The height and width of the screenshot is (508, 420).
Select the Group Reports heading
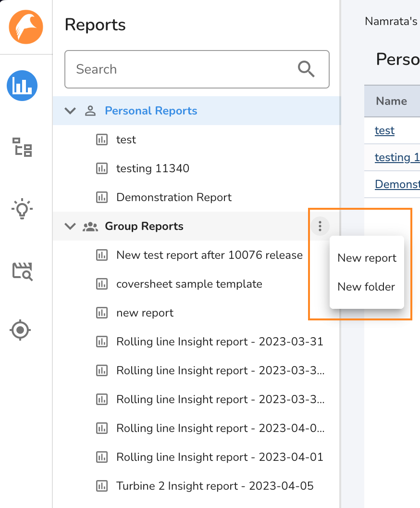(144, 226)
